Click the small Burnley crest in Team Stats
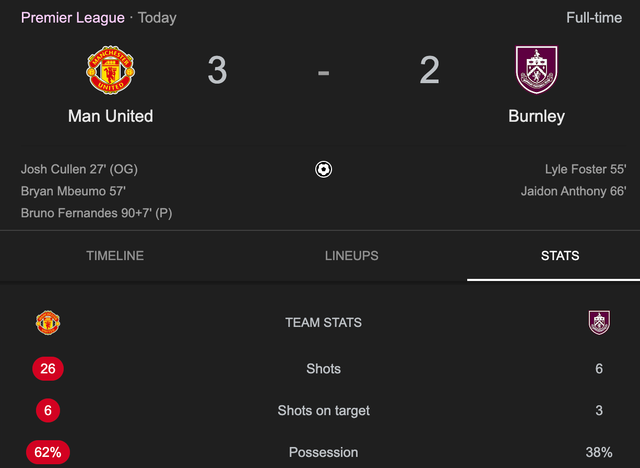Screen dimensions: 640x468 click(599, 322)
